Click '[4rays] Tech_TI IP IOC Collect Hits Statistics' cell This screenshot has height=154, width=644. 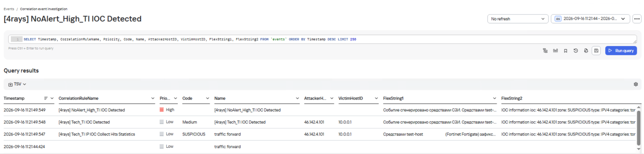coord(97,134)
